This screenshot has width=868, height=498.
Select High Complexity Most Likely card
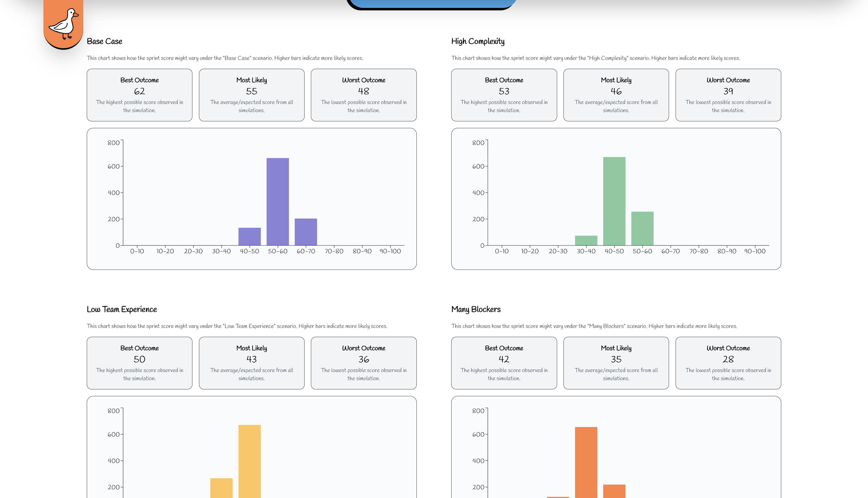(616, 95)
